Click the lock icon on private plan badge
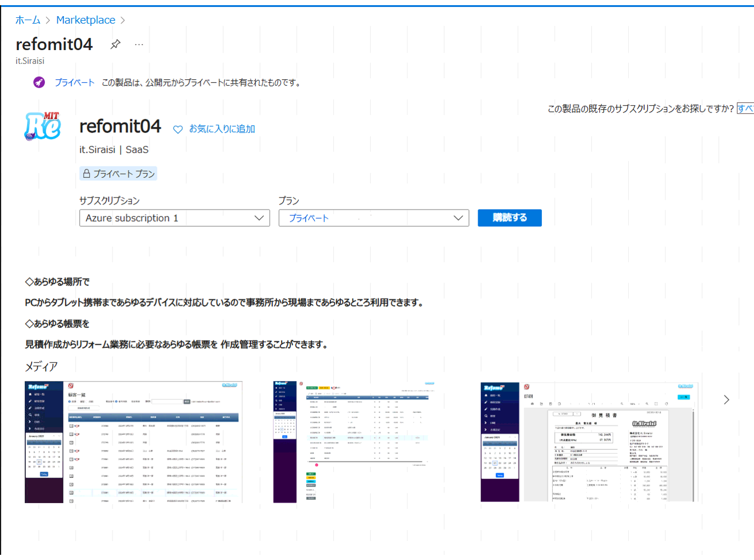754x560 pixels. 87,173
